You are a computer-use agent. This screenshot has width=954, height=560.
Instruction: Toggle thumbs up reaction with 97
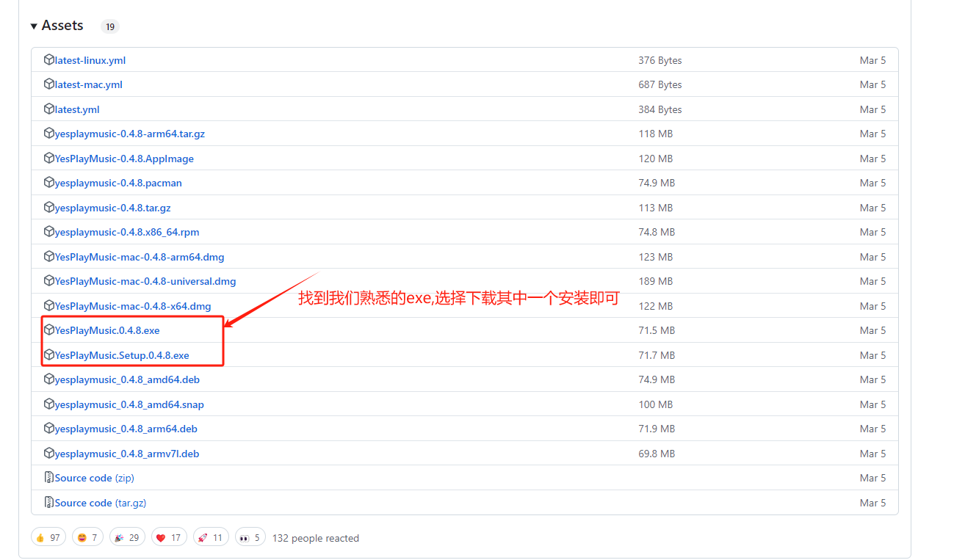(48, 537)
